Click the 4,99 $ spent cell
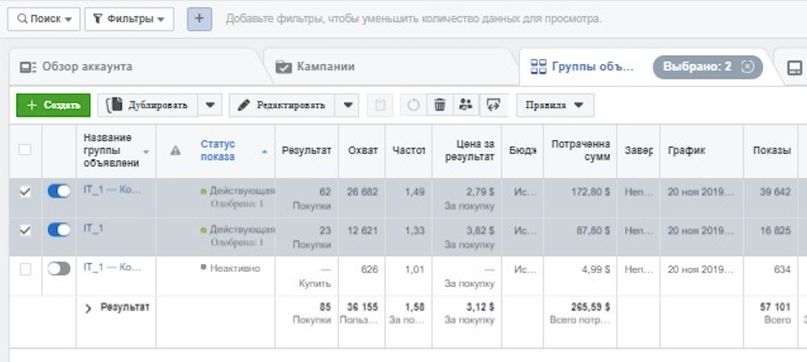The width and height of the screenshot is (807, 362). pyautogui.click(x=595, y=269)
